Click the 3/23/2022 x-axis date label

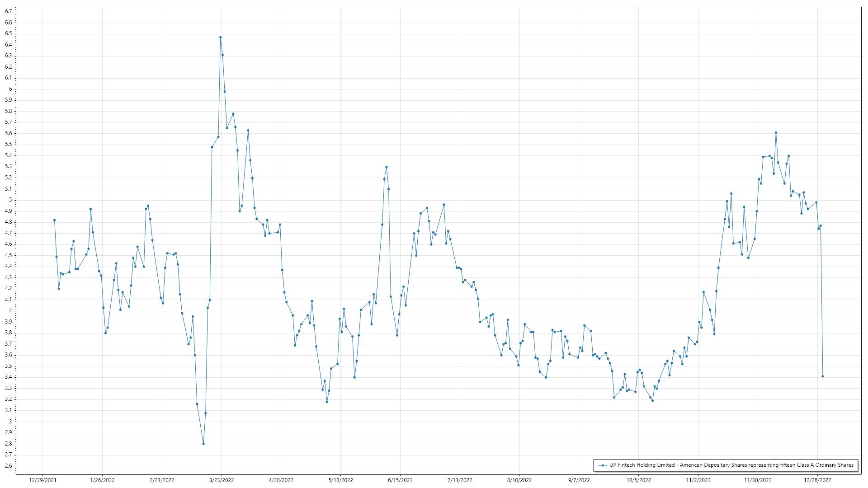click(x=222, y=480)
